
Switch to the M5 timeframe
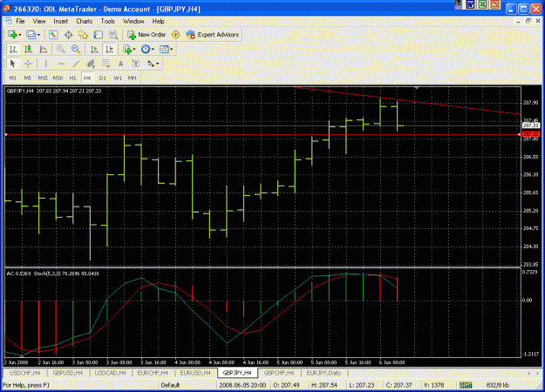click(27, 78)
